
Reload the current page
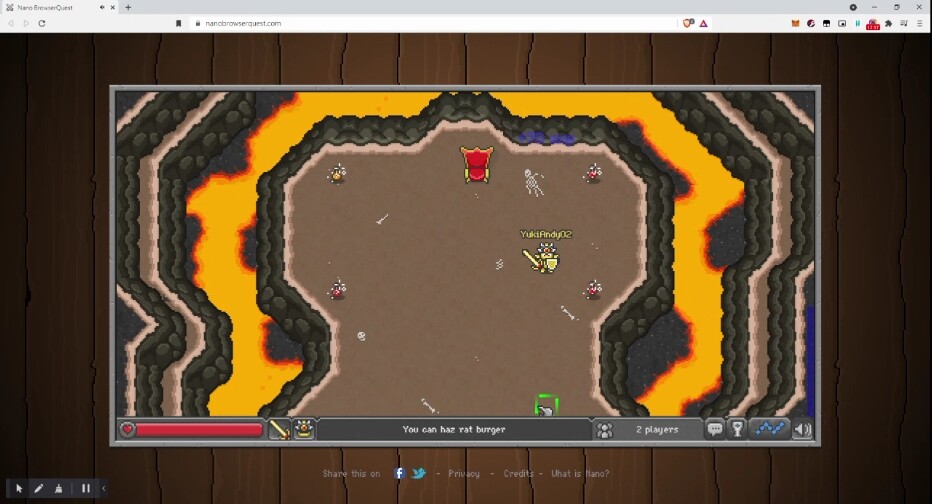pos(42,23)
